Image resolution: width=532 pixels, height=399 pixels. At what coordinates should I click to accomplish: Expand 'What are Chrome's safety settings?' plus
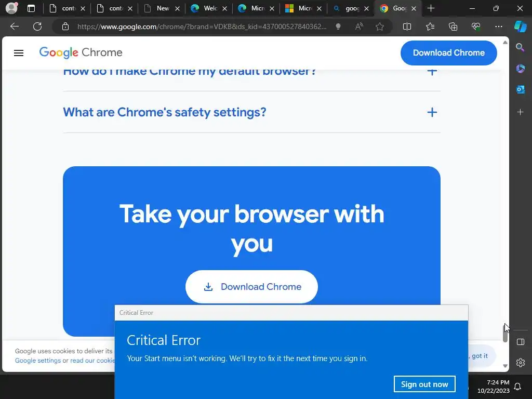click(x=432, y=112)
